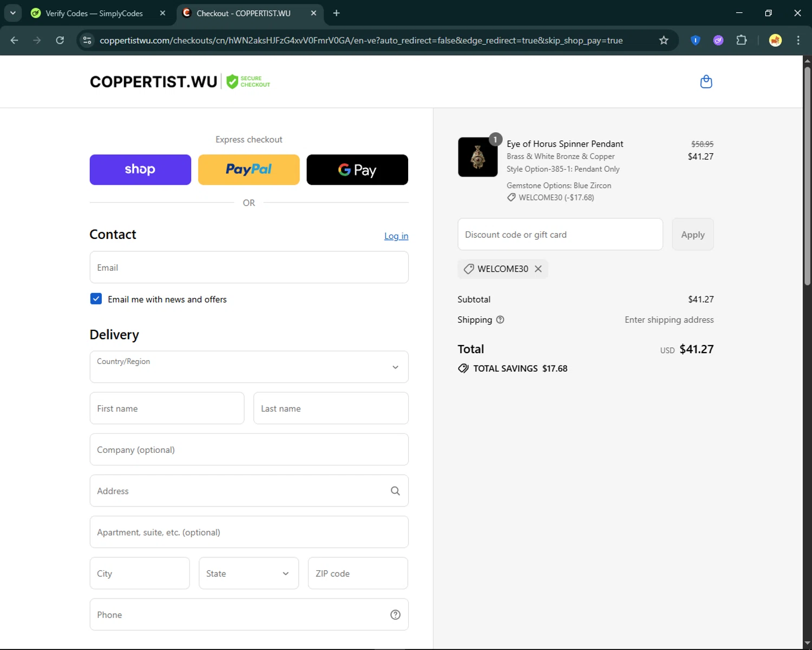The width and height of the screenshot is (812, 650).
Task: Reload the checkout page
Action: pyautogui.click(x=60, y=40)
